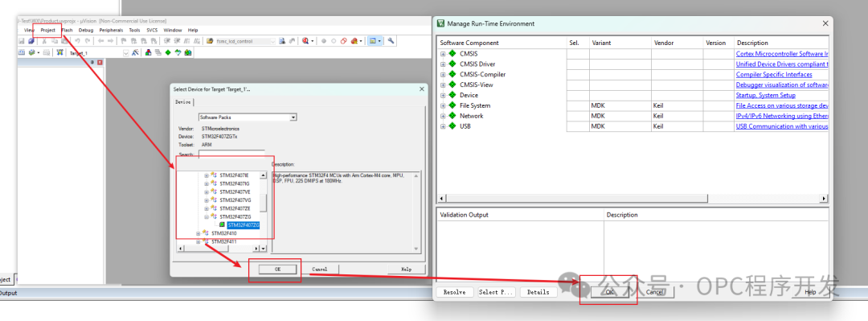This screenshot has width=868, height=321.
Task: Click the Cut scissors toolbar icon
Action: pyautogui.click(x=44, y=41)
